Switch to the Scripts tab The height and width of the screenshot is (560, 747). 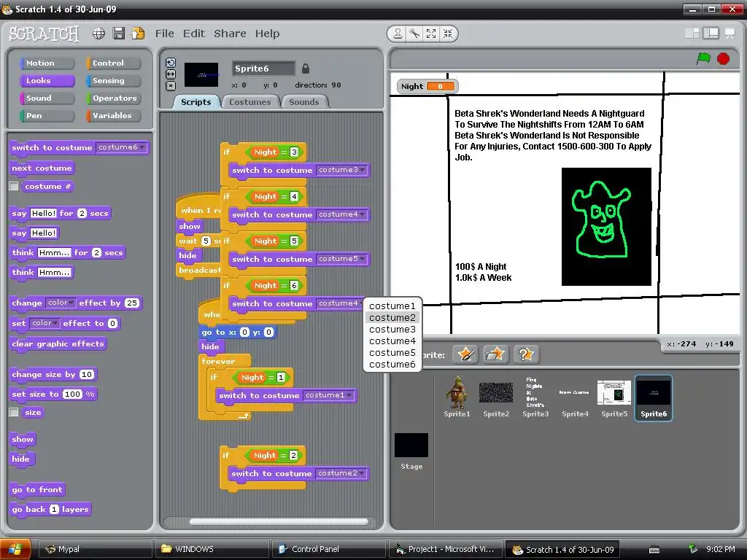(196, 102)
